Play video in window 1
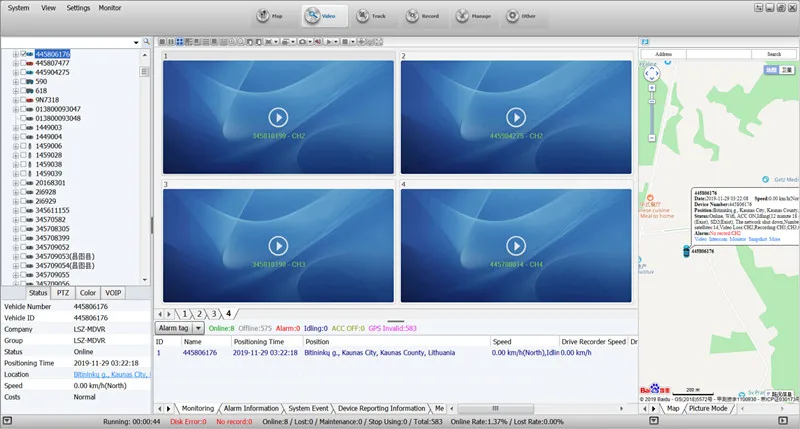The image size is (800, 429). pos(278,117)
